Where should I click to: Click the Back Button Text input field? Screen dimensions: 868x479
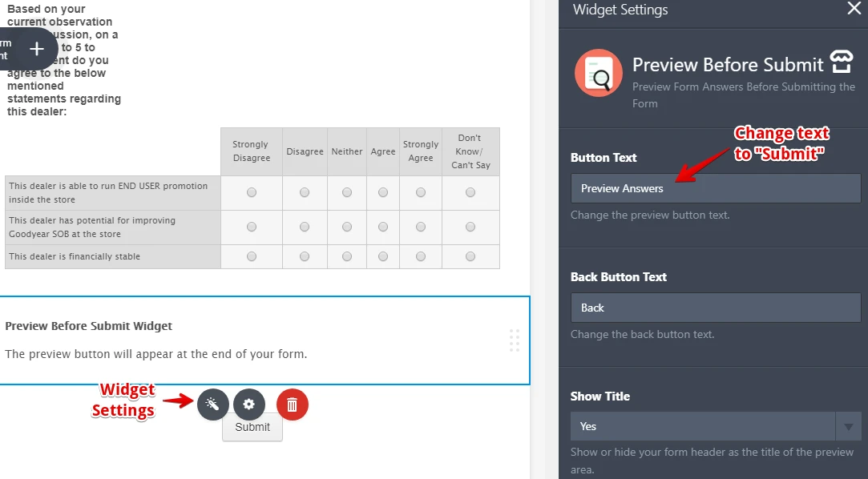click(x=716, y=308)
